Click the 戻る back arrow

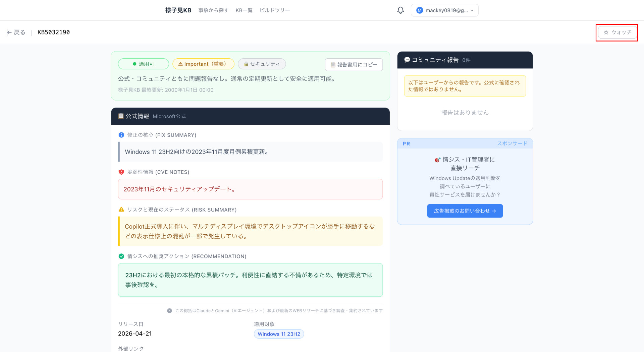[16, 32]
